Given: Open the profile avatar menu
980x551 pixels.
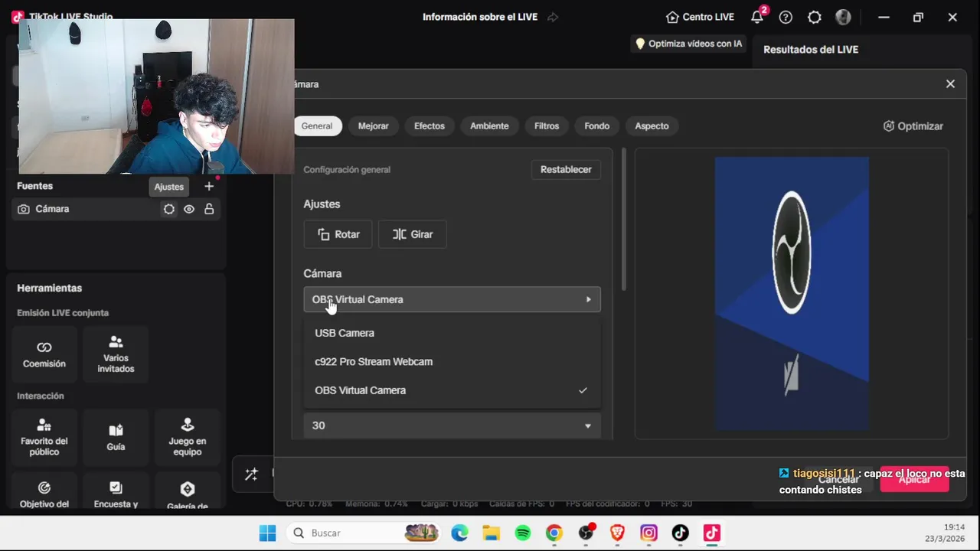Looking at the screenshot, I should pyautogui.click(x=843, y=17).
